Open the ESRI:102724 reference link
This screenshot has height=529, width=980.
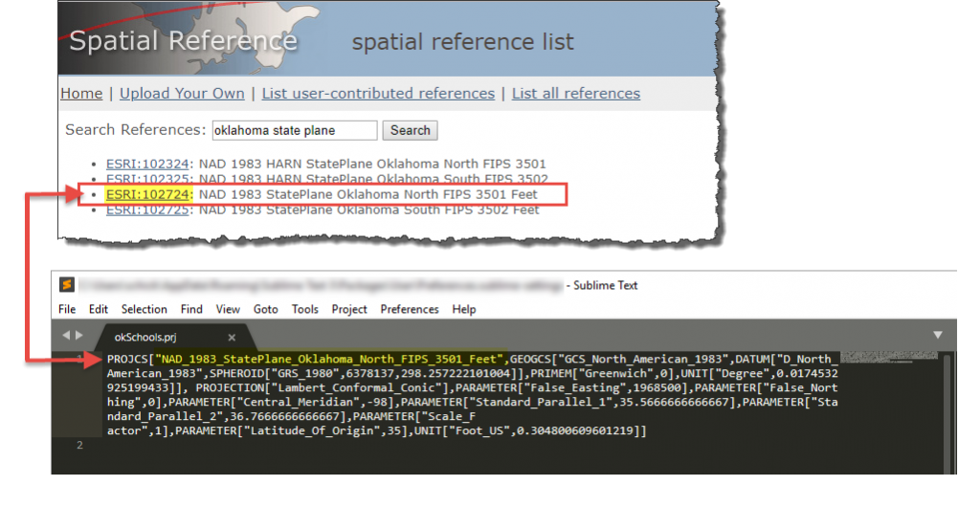point(148,194)
